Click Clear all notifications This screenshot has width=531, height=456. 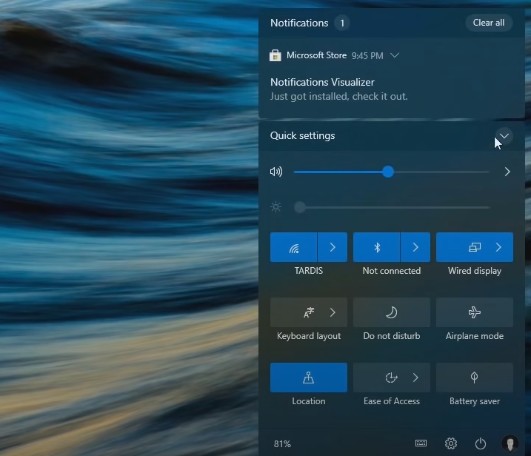tap(489, 23)
